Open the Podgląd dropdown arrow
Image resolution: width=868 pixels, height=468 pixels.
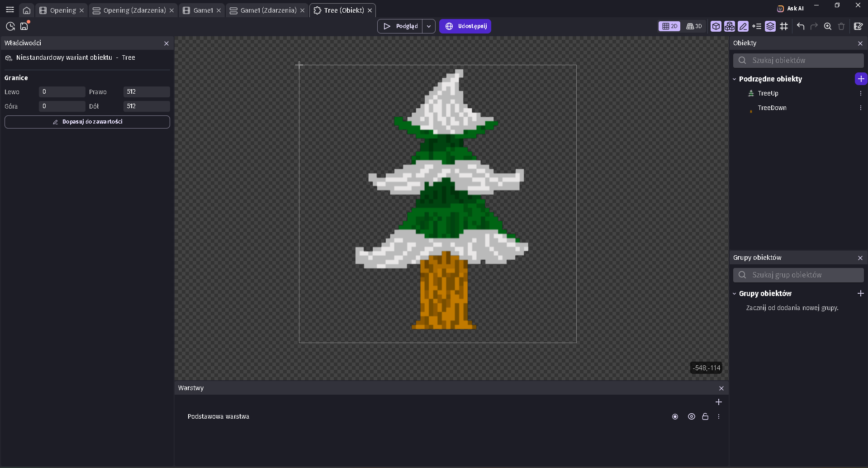pyautogui.click(x=429, y=26)
